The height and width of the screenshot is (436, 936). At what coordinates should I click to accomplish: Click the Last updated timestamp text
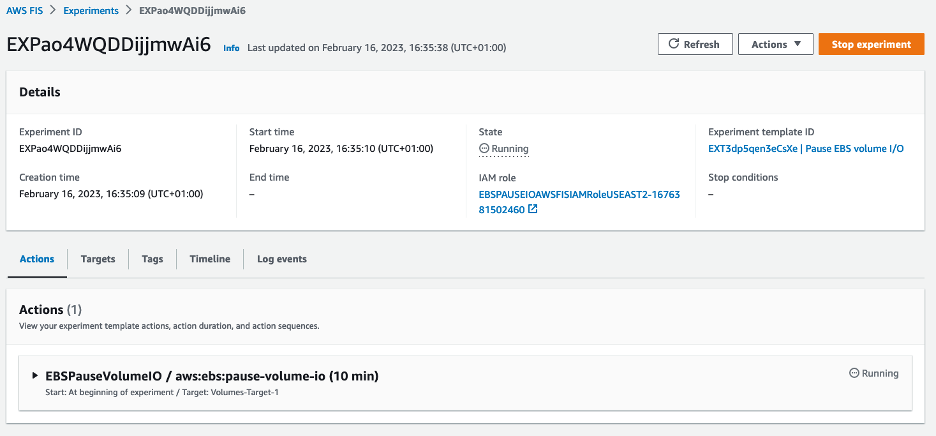(377, 48)
